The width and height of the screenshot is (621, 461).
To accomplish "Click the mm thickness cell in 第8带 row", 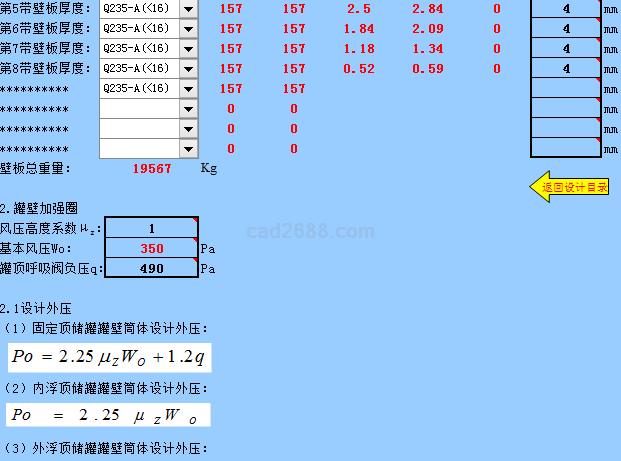I will (566, 69).
